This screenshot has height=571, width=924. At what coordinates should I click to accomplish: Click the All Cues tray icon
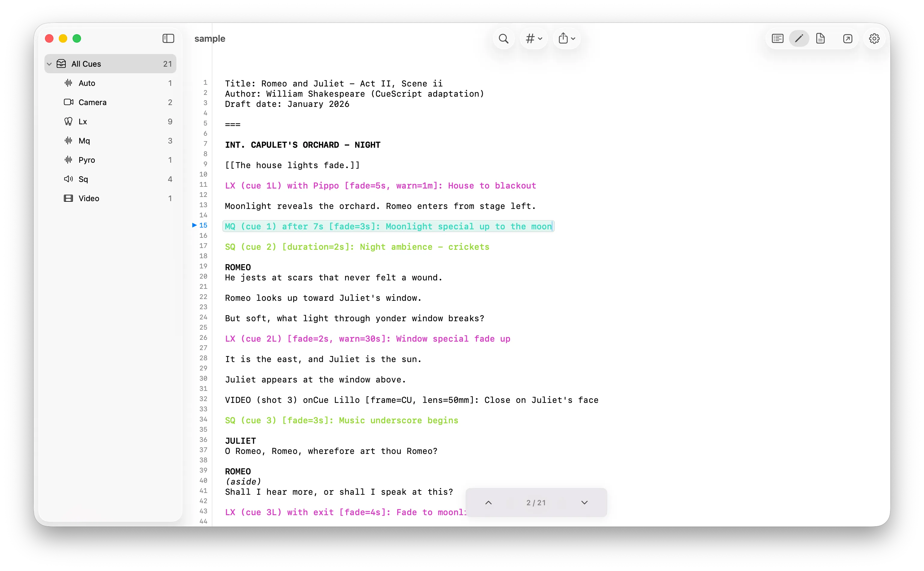click(x=61, y=64)
